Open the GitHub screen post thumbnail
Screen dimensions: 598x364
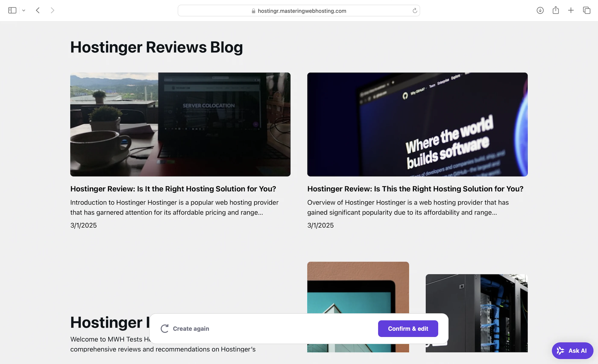pyautogui.click(x=417, y=124)
